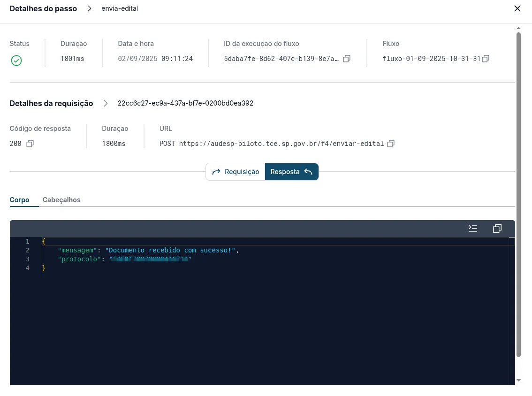
Task: Click the format/indent code icon
Action: tap(472, 228)
